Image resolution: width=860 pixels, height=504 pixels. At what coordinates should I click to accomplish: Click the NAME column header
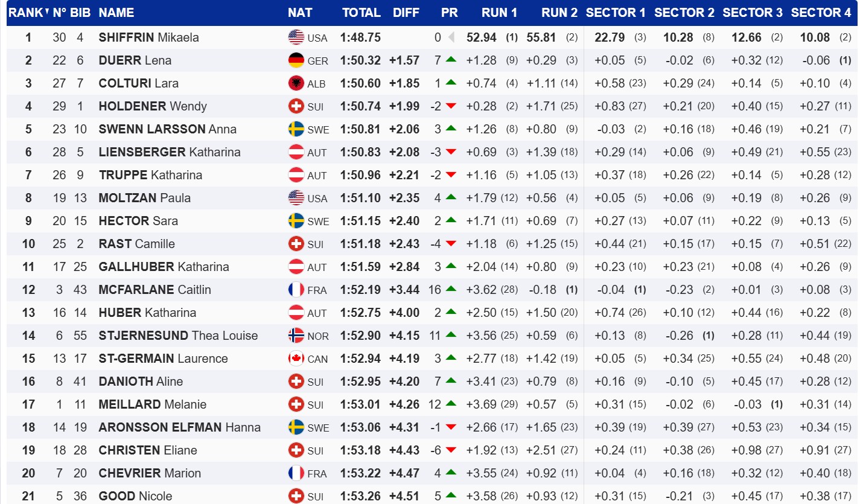[x=116, y=13]
